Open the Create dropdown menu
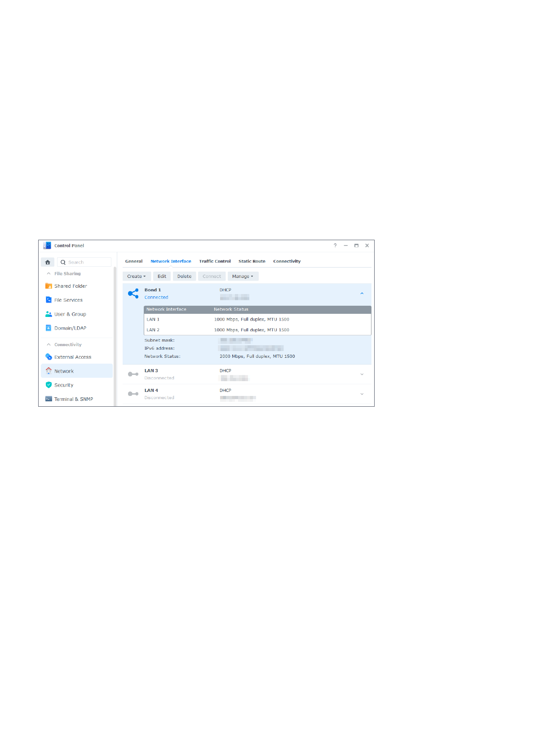 coord(136,277)
